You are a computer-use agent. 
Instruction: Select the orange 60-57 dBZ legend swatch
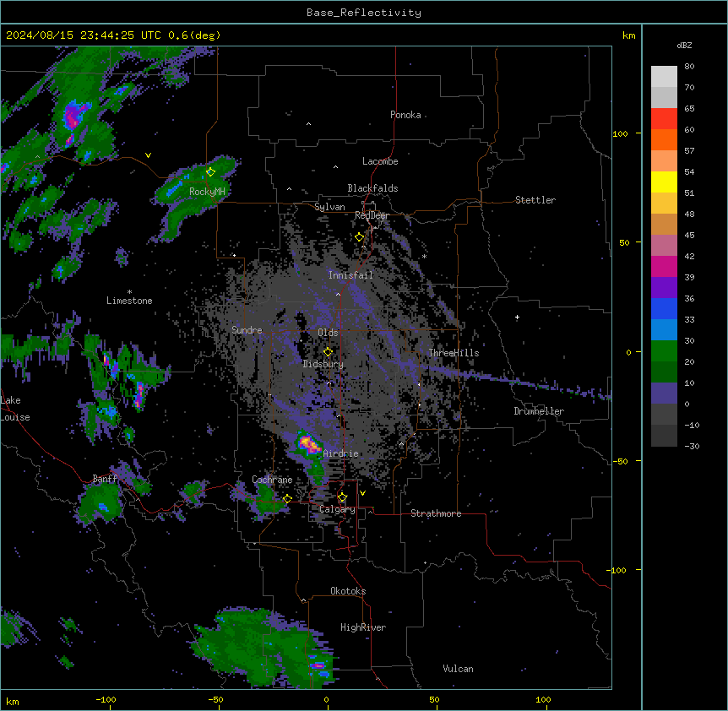[x=664, y=140]
